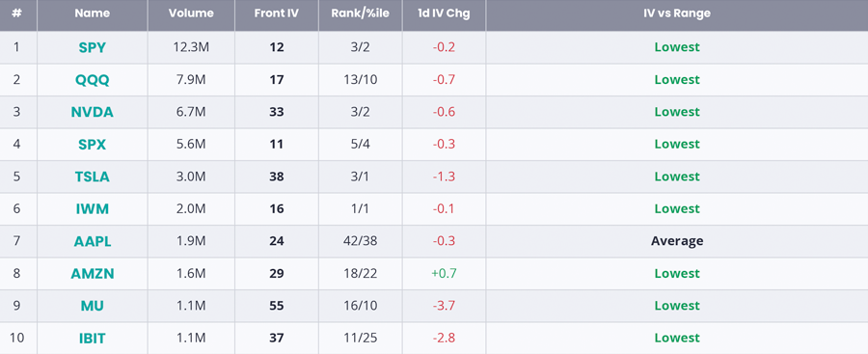Click the IV vs Range header

click(x=676, y=14)
